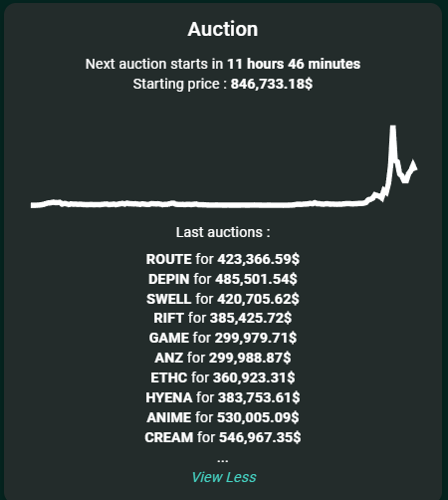Select the HYENA auction entry
Viewport: 448px width, 500px height.
[223, 397]
